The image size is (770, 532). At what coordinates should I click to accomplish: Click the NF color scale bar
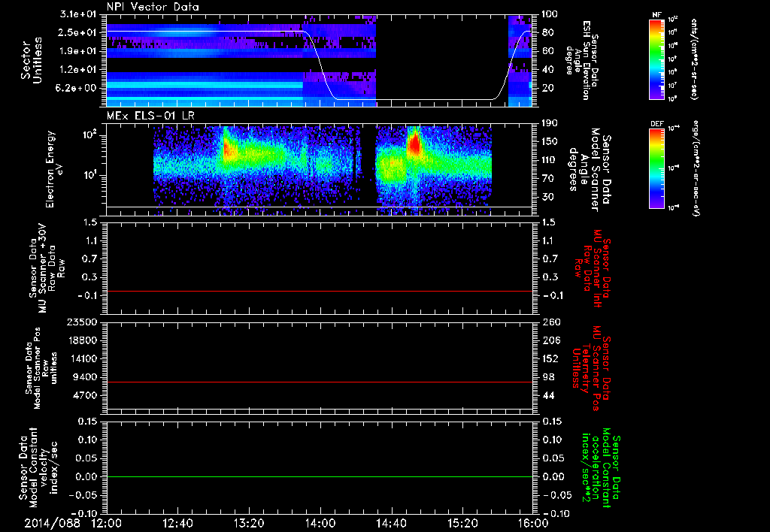[656, 59]
